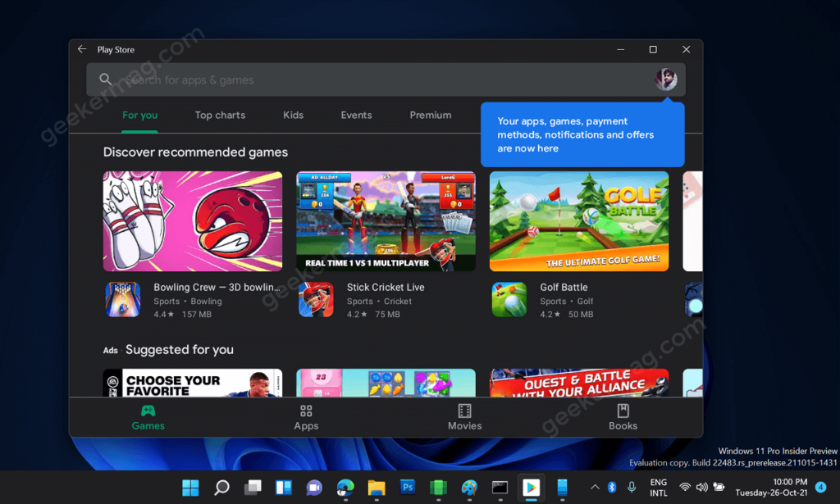This screenshot has height=504, width=840.
Task: Open the account profile avatar
Action: click(x=666, y=79)
